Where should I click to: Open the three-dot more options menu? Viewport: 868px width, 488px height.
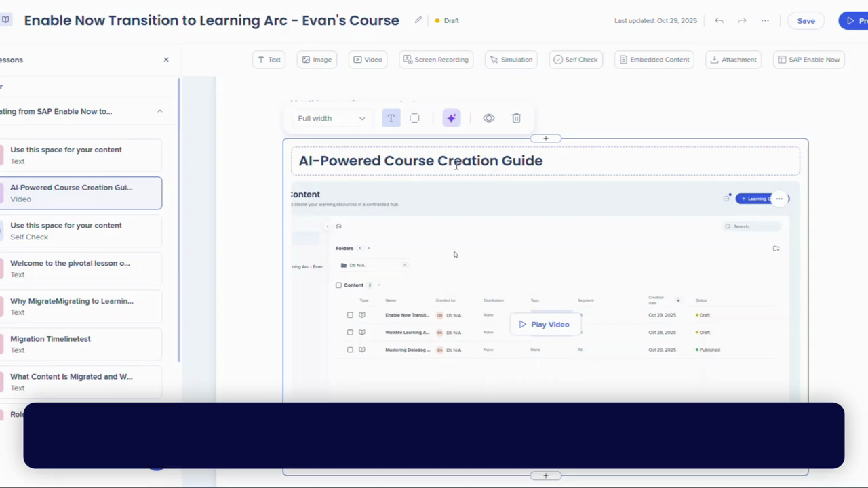[x=765, y=21]
